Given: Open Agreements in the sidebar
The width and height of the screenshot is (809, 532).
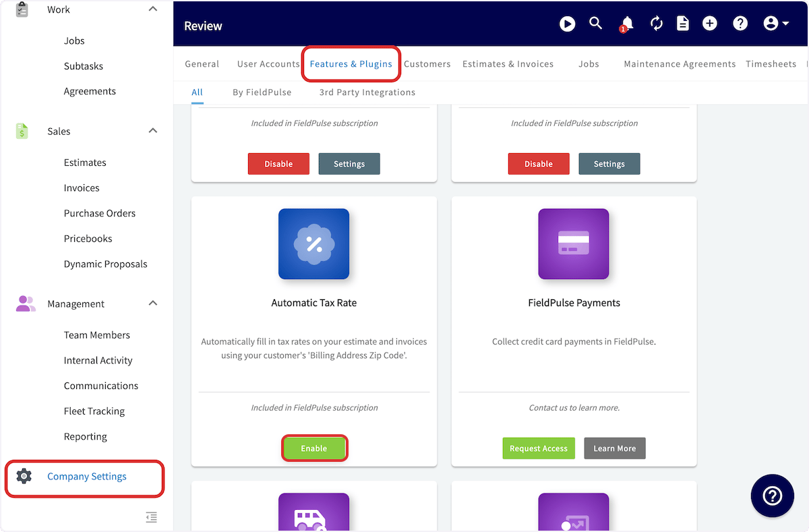Looking at the screenshot, I should (x=90, y=91).
